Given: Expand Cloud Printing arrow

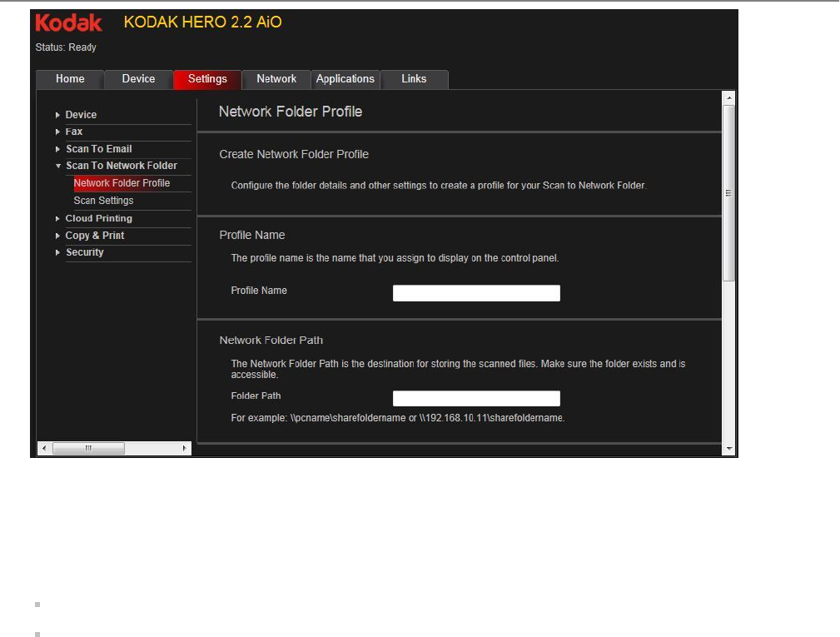Looking at the screenshot, I should coord(57,219).
